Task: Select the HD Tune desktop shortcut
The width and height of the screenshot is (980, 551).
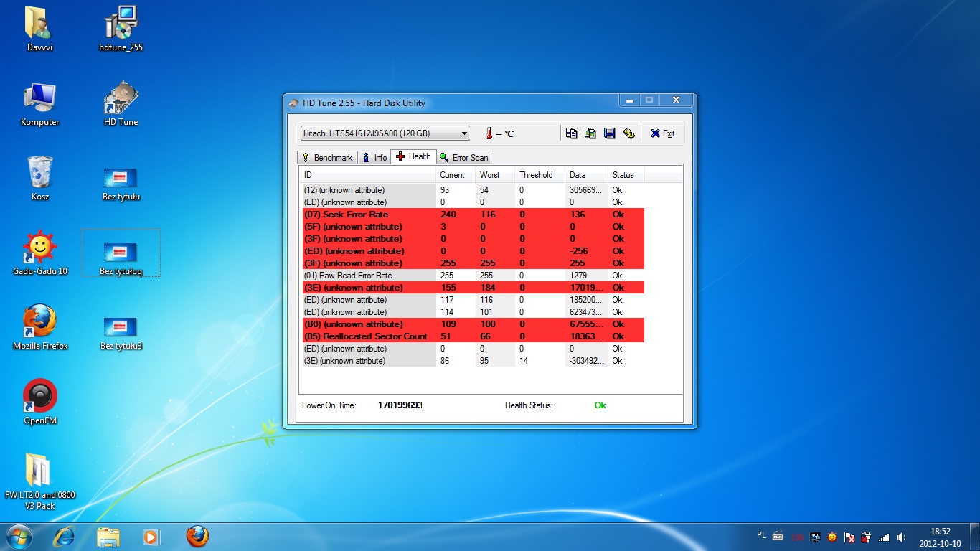Action: [121, 104]
